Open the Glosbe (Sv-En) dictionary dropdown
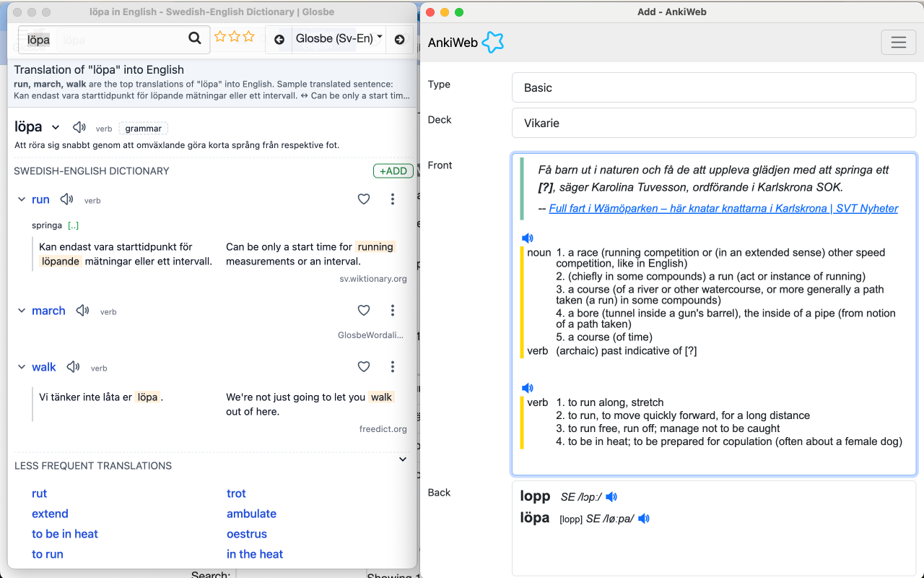 pyautogui.click(x=339, y=39)
